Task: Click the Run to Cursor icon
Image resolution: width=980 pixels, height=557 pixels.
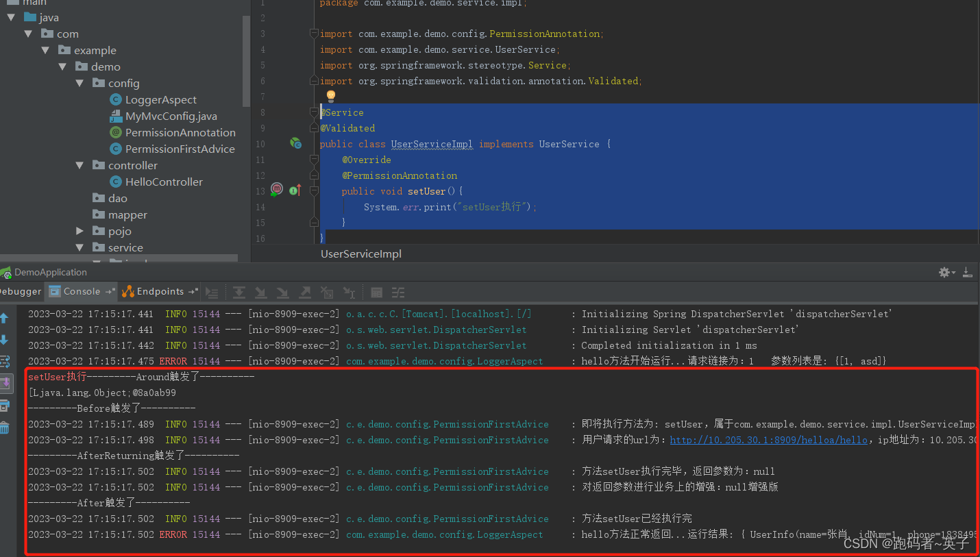Action: pyautogui.click(x=349, y=292)
